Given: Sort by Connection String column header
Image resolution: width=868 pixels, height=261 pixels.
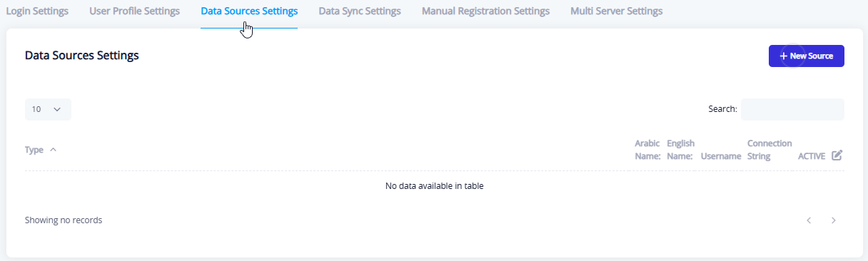Looking at the screenshot, I should click(769, 150).
